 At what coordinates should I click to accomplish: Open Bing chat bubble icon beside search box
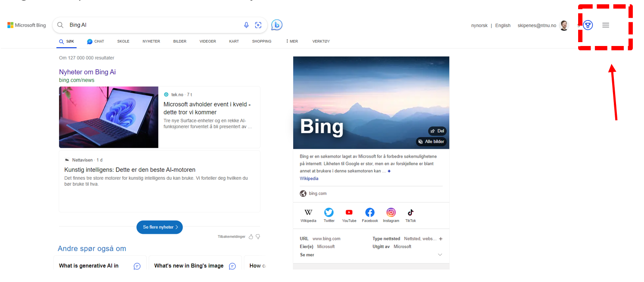click(277, 25)
